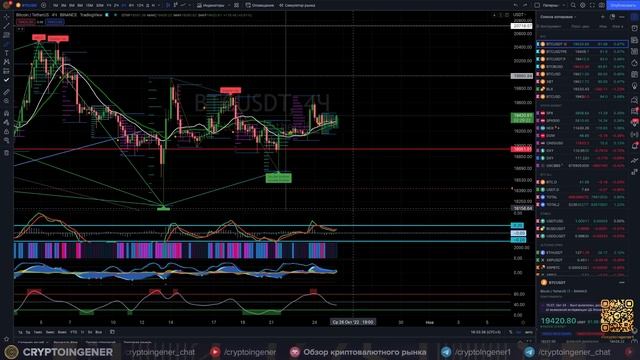
Task: Collapse the indicator legend arrow
Action: 20,29
